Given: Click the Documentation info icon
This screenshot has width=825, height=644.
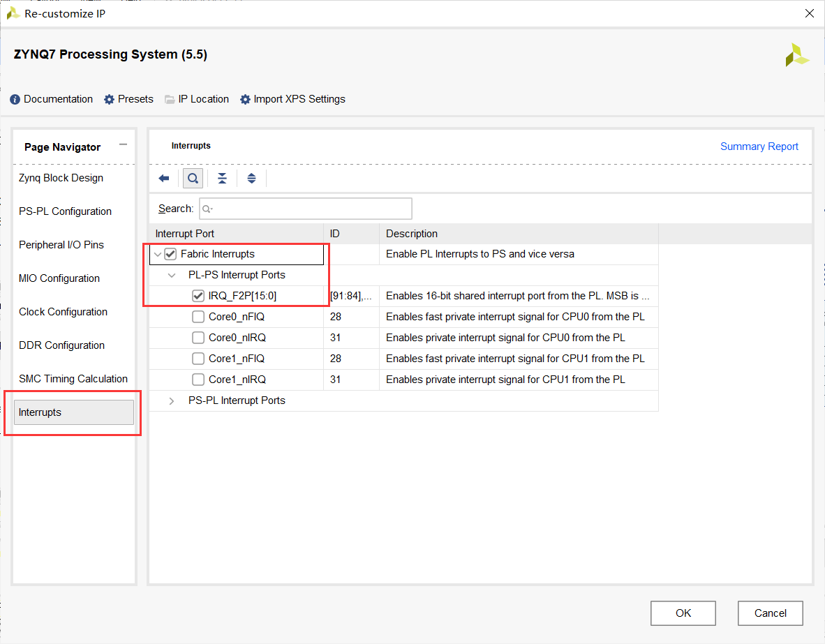Looking at the screenshot, I should tap(15, 100).
